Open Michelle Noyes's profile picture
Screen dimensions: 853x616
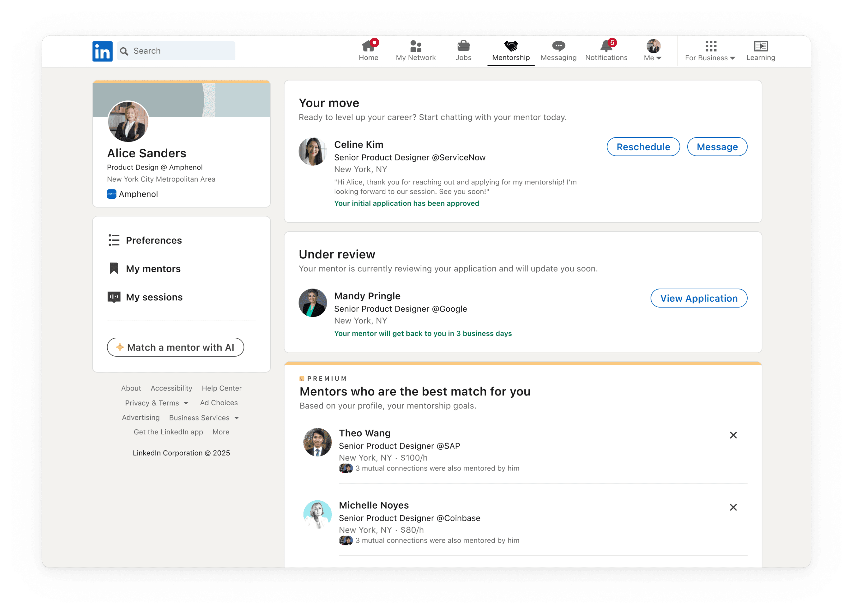318,514
